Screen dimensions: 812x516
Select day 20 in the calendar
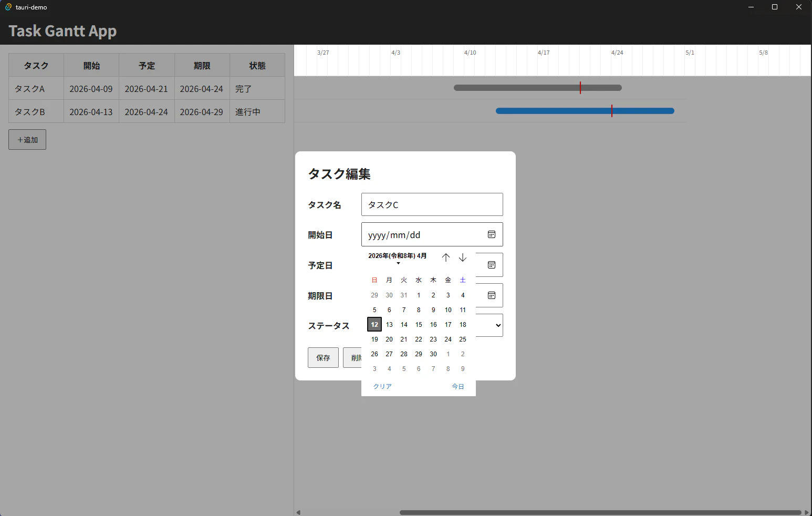[389, 339]
